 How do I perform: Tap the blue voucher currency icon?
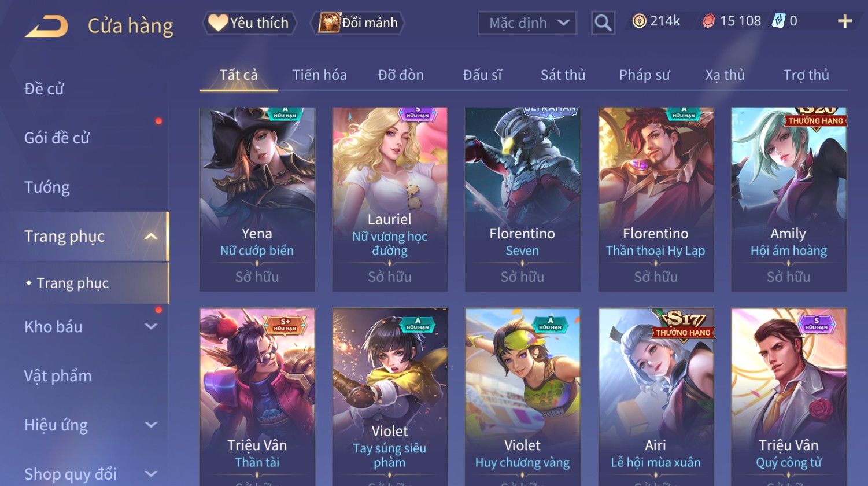coord(778,21)
